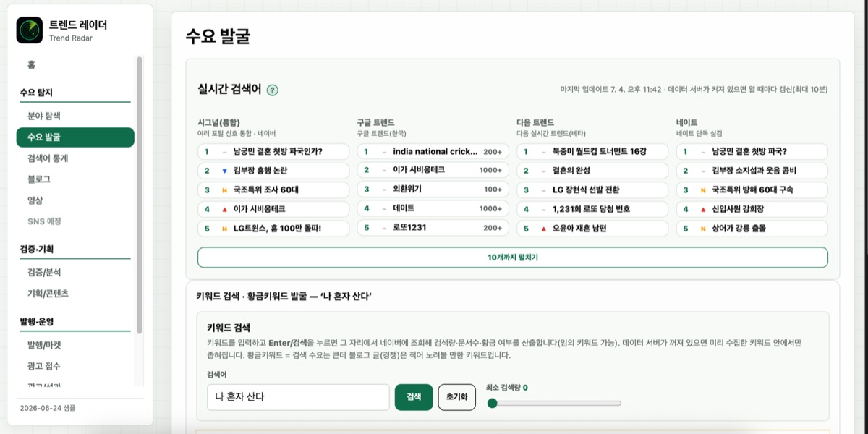Click the Trend Radar logo icon

(x=30, y=30)
